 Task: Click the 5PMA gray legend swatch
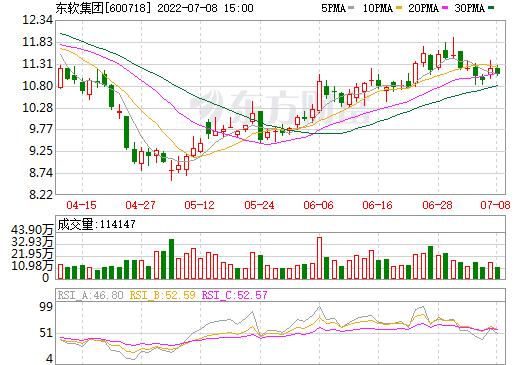click(x=351, y=8)
